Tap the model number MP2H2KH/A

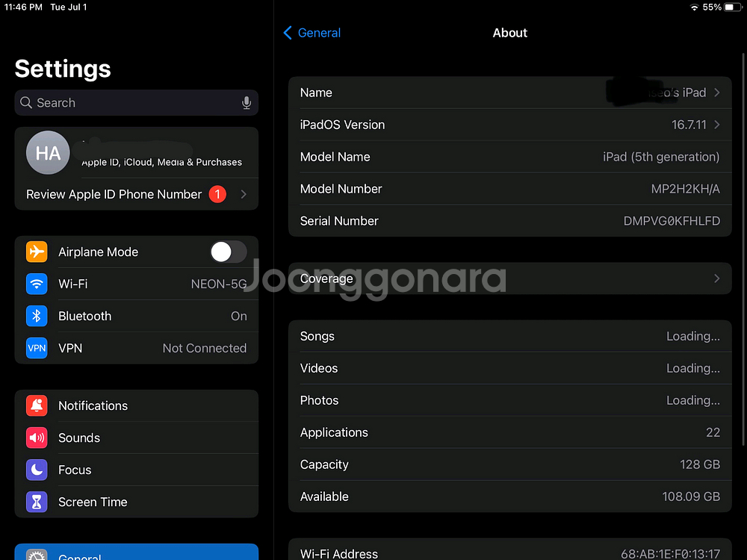tap(686, 189)
